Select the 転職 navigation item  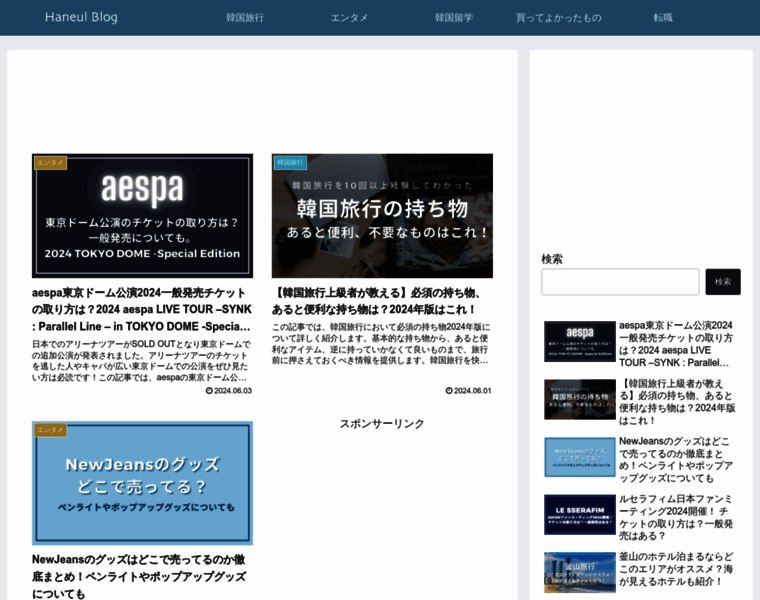click(x=663, y=17)
